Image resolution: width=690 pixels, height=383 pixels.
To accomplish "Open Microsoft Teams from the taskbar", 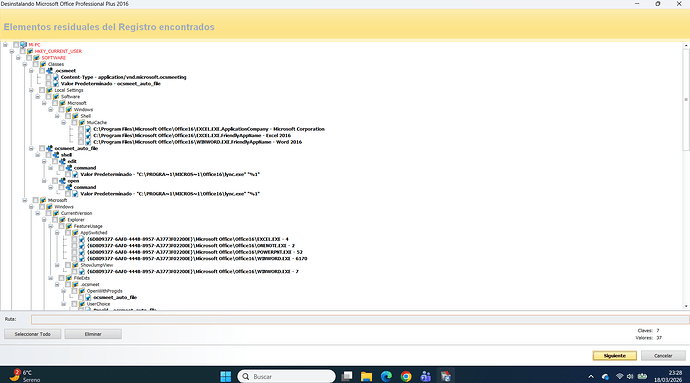I will (426, 376).
